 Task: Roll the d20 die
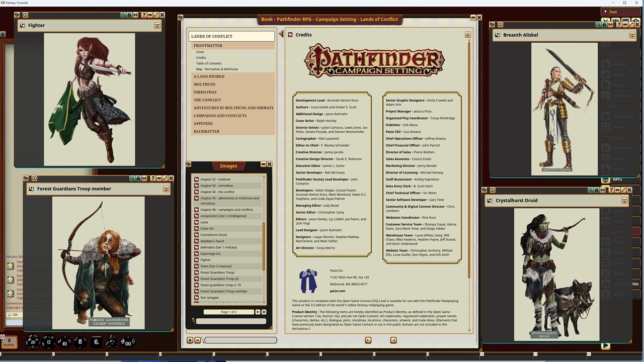33,343
